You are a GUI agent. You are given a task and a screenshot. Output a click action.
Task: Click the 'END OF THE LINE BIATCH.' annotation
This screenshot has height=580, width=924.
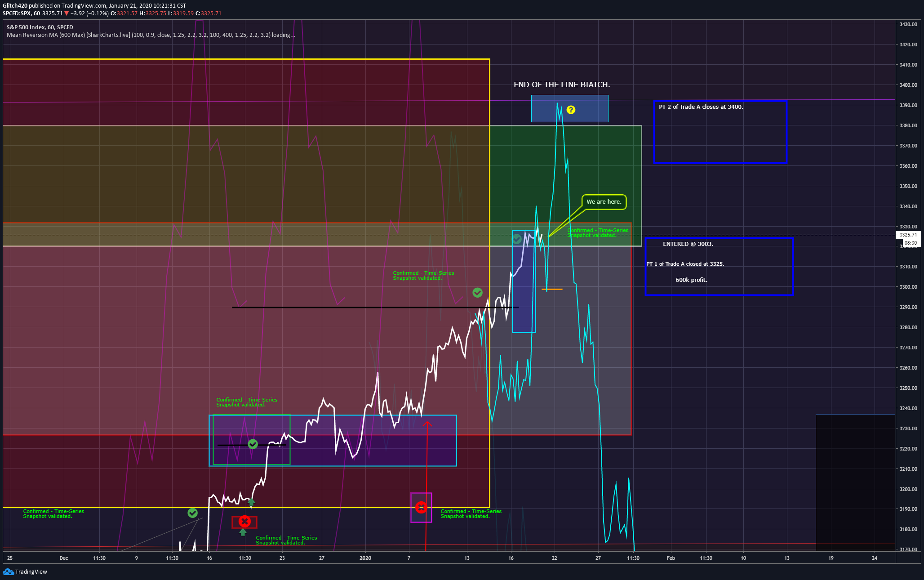click(562, 85)
